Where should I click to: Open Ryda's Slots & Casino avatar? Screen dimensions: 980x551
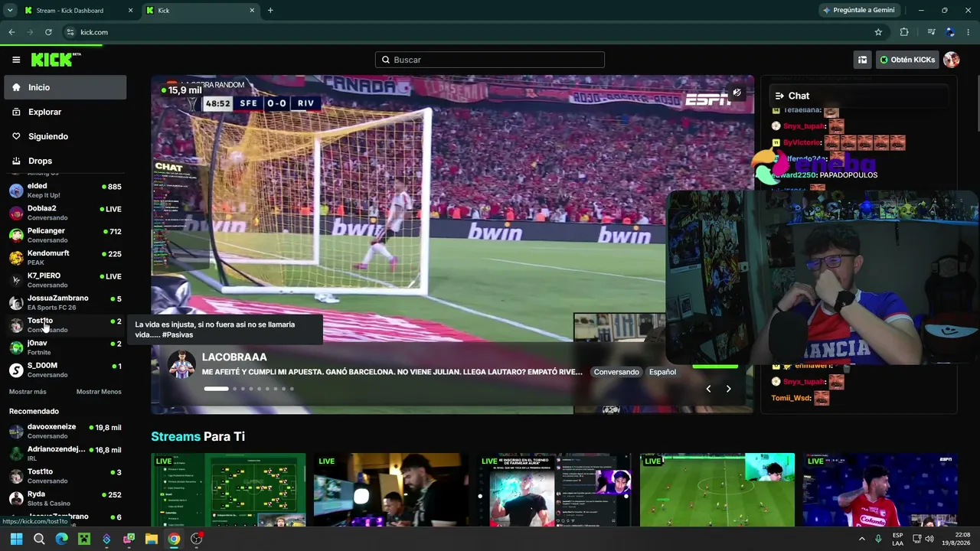tap(16, 498)
